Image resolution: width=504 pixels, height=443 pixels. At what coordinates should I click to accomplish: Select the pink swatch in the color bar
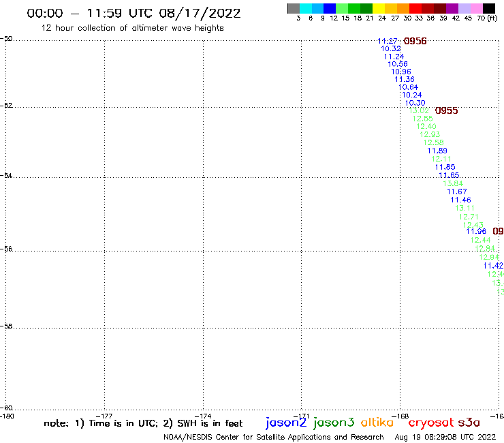[477, 8]
